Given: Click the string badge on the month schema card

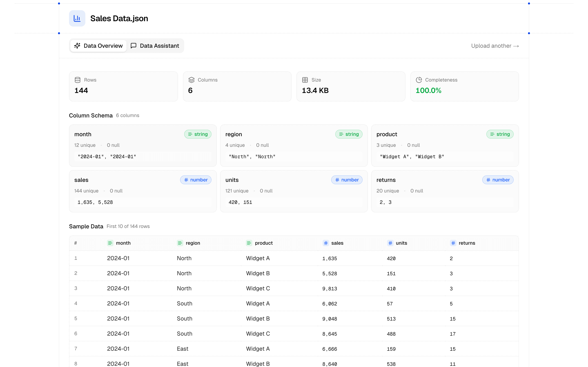Looking at the screenshot, I should click(x=198, y=134).
